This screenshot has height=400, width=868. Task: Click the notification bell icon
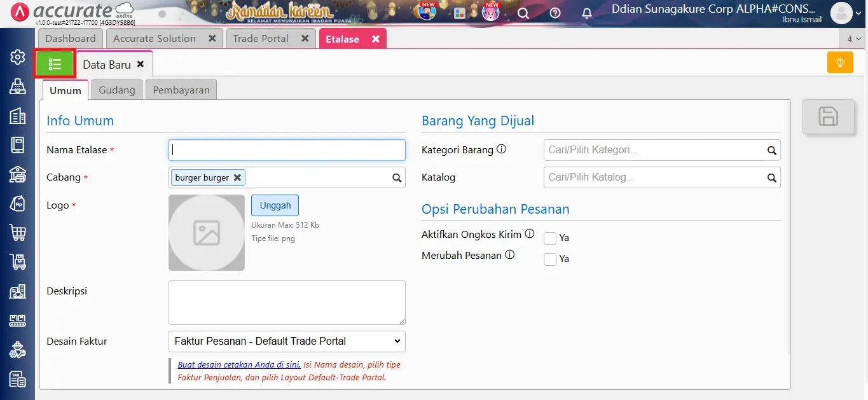point(586,13)
